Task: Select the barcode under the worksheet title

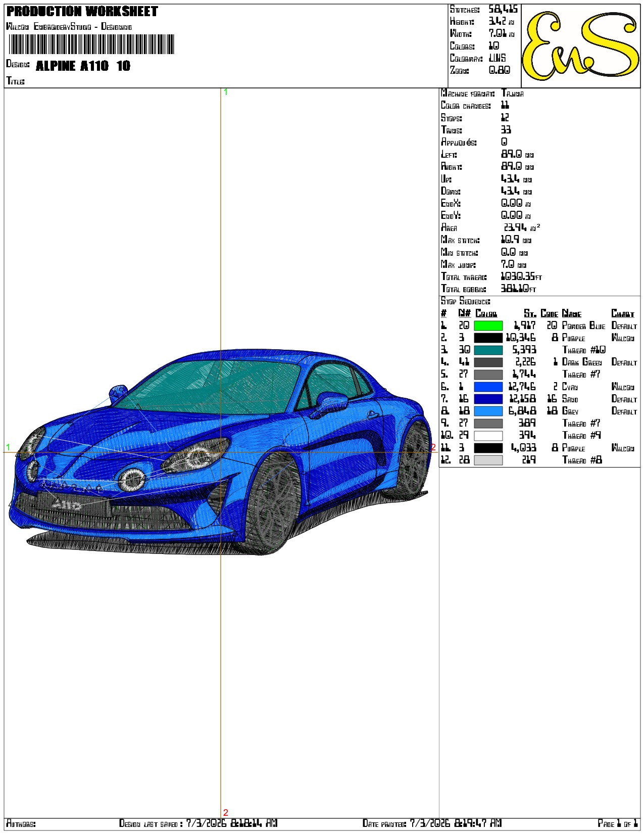Action: tap(91, 44)
